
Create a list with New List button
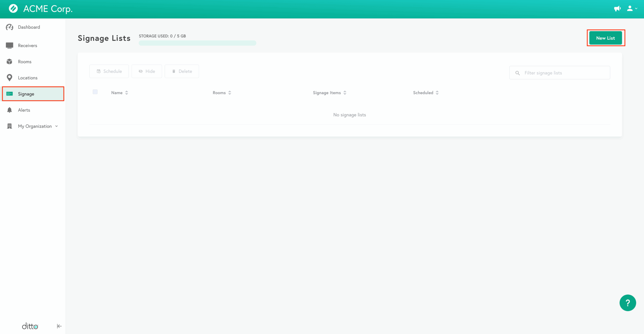click(x=605, y=38)
